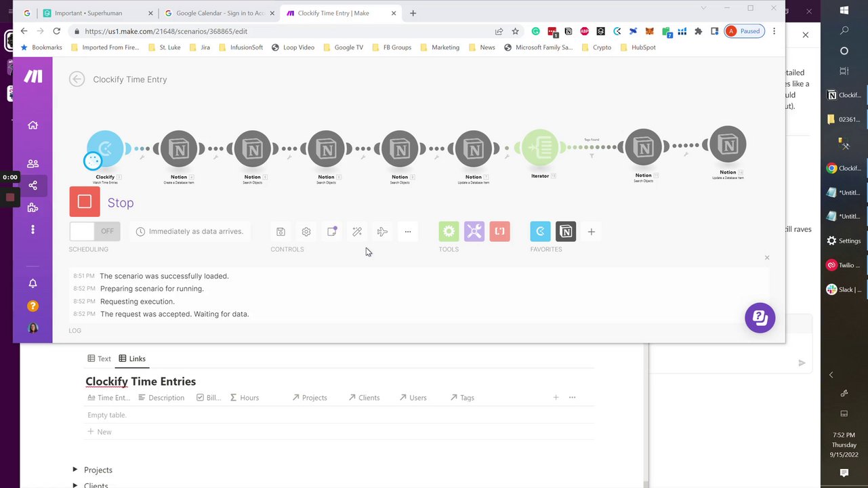Open the Organization home icon in sidebar
This screenshot has width=868, height=488.
click(x=33, y=125)
